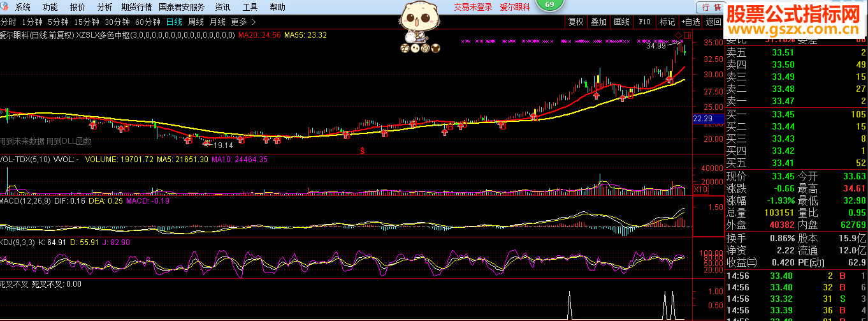Viewport: 868px width, 321px height.
Task: Click the 用到未来数据 warning text
Action: 23,141
